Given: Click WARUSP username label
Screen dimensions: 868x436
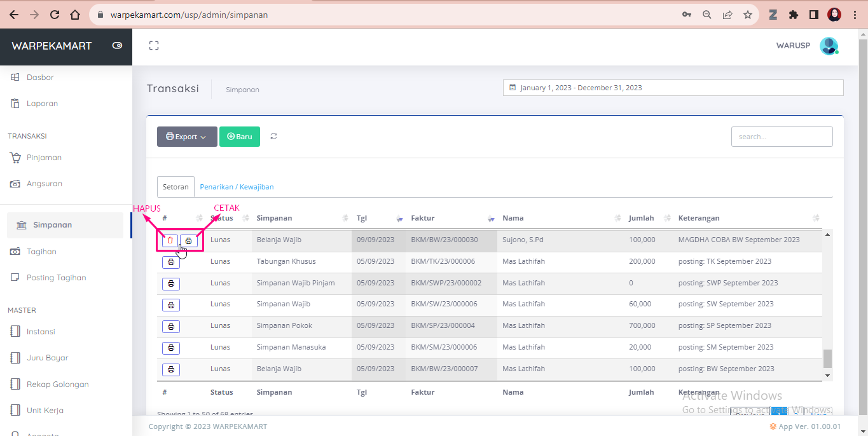Looking at the screenshot, I should [x=793, y=46].
